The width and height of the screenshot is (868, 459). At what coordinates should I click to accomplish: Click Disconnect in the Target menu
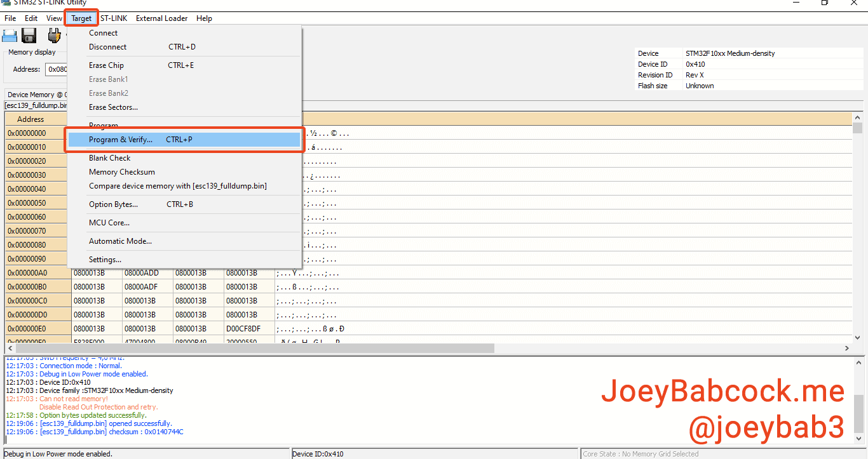(x=107, y=47)
